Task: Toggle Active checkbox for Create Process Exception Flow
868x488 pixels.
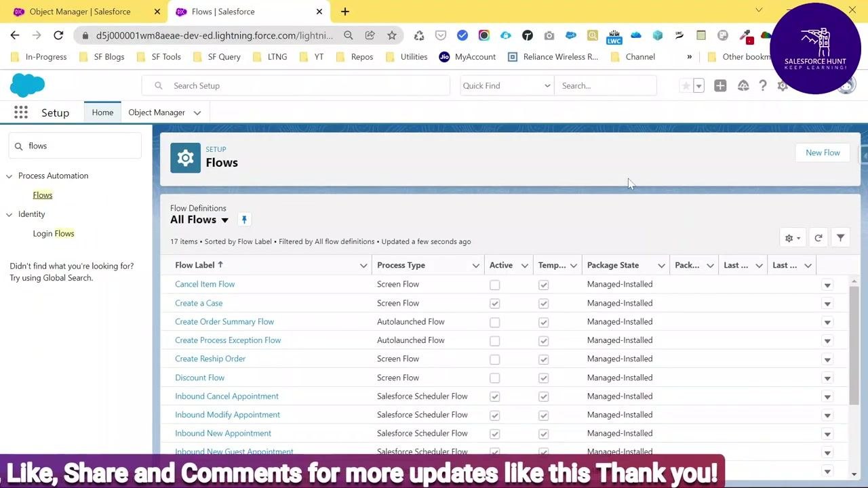Action: pyautogui.click(x=495, y=341)
